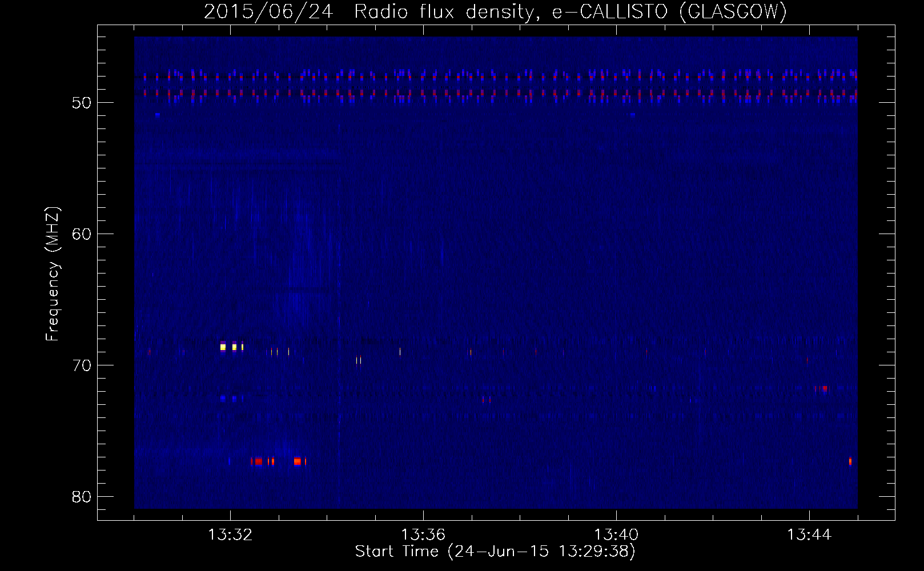
Task: Click the 'Frequency (MHZ)' axis label
Action: tap(53, 274)
